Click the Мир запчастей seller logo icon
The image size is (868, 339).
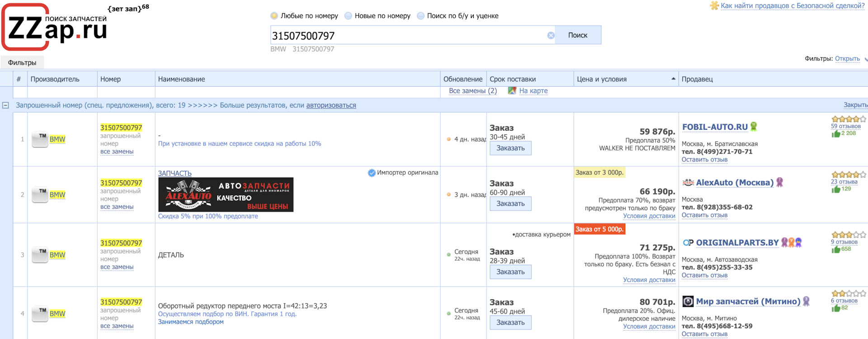pos(688,301)
